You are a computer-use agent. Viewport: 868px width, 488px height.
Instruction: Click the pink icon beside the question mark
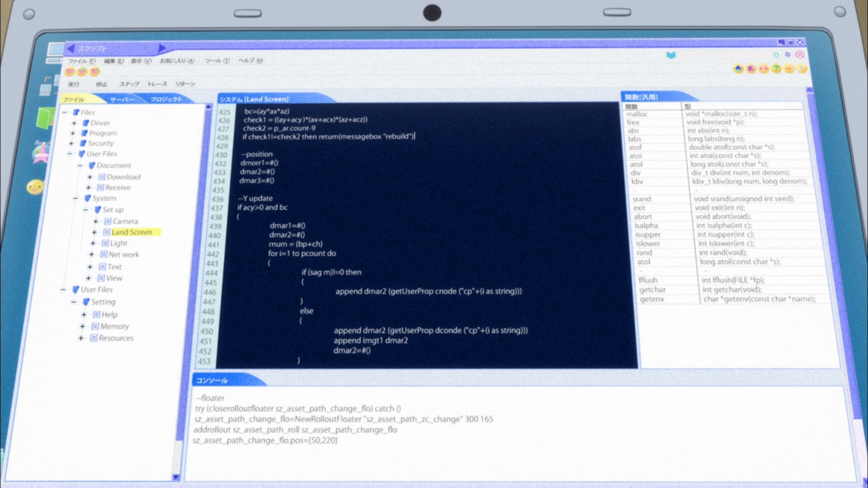tap(764, 69)
